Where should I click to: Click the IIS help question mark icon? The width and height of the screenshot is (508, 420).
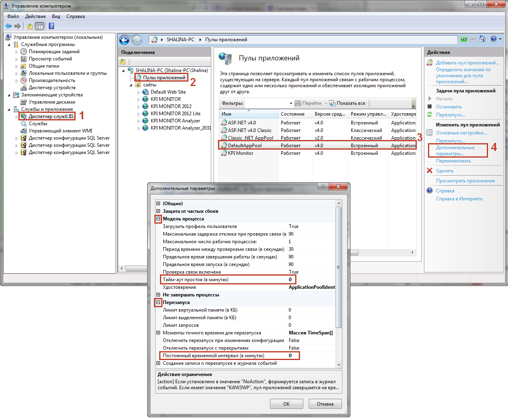494,39
